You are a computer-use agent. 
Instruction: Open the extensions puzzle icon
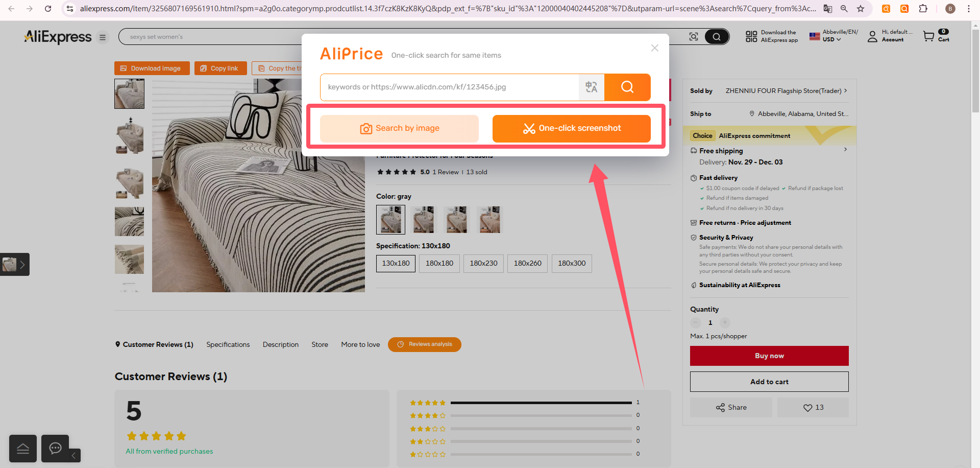(923, 9)
